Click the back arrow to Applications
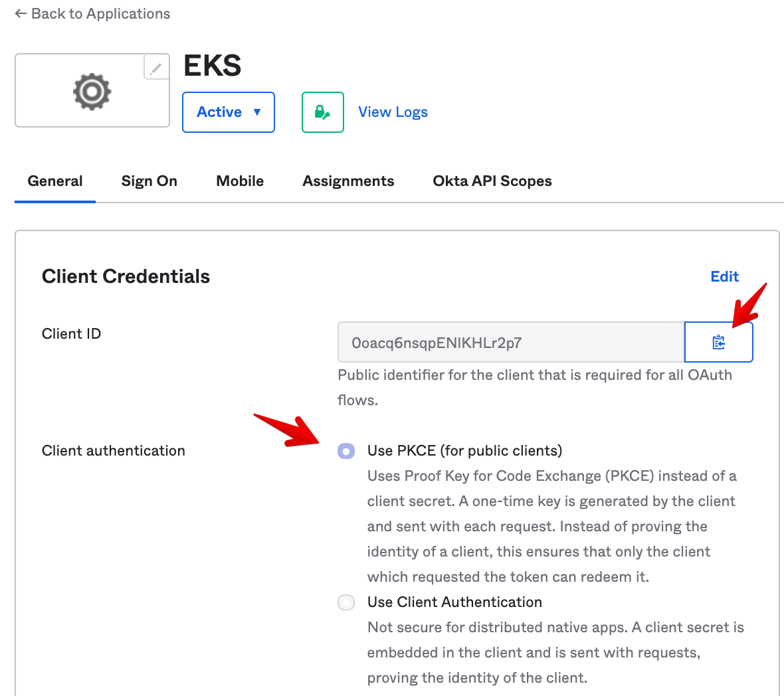The width and height of the screenshot is (784, 696). point(21,13)
